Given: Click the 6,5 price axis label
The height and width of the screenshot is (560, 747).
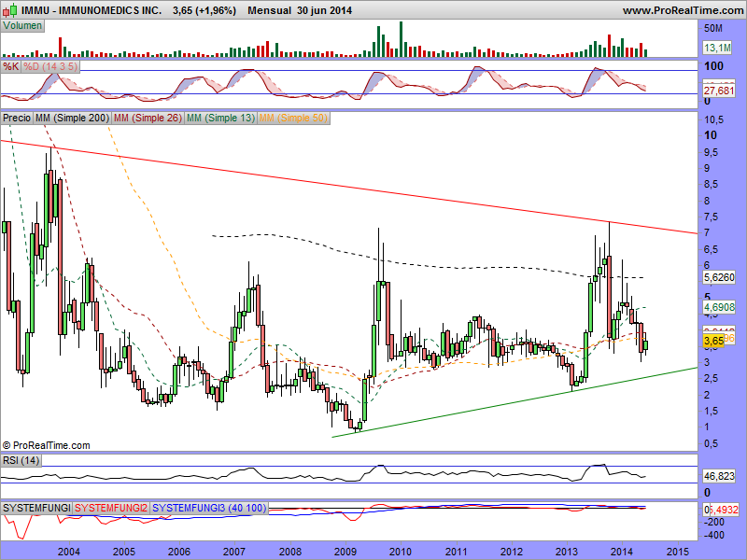Looking at the screenshot, I should [712, 249].
